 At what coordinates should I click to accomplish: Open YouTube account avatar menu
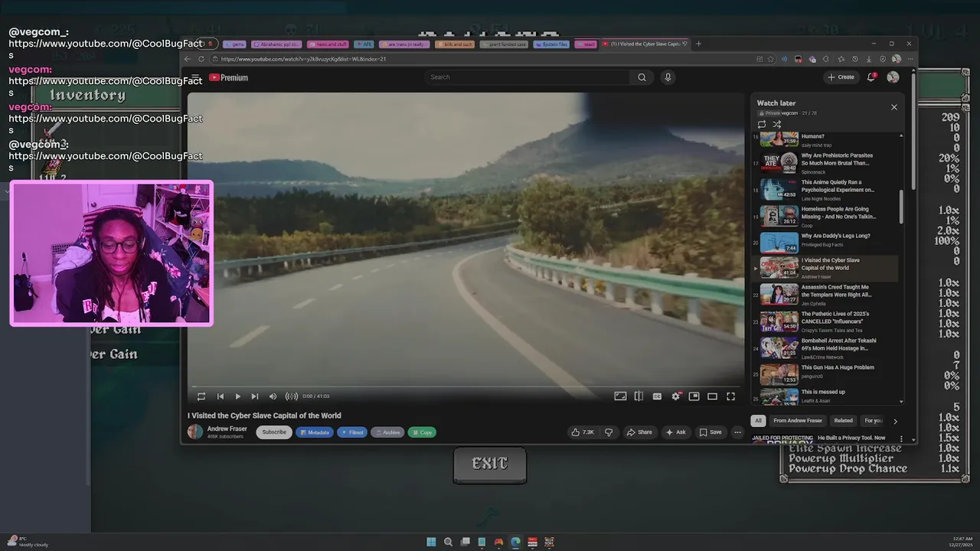pos(893,77)
